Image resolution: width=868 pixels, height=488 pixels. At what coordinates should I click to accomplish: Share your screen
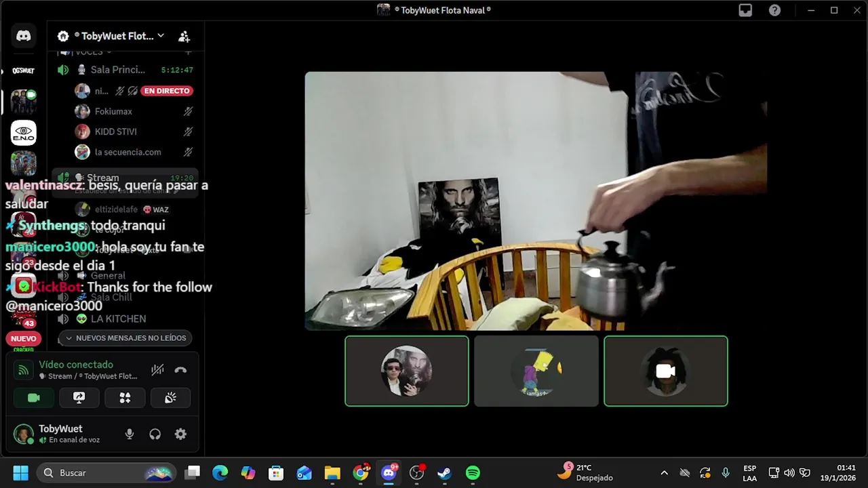pyautogui.click(x=79, y=398)
